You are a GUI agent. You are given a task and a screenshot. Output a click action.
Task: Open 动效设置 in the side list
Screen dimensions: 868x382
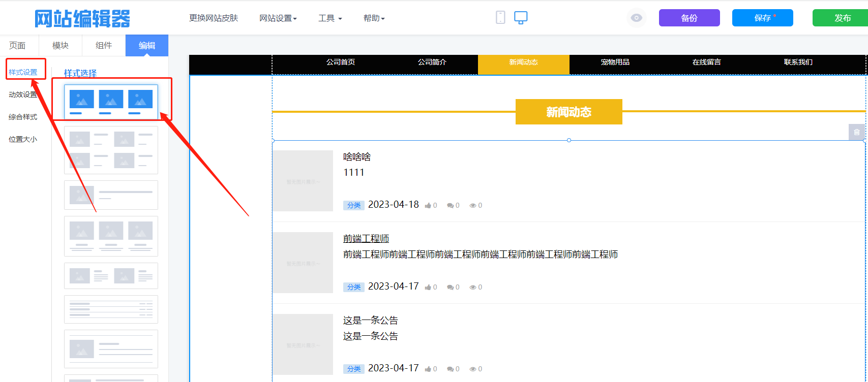(23, 94)
